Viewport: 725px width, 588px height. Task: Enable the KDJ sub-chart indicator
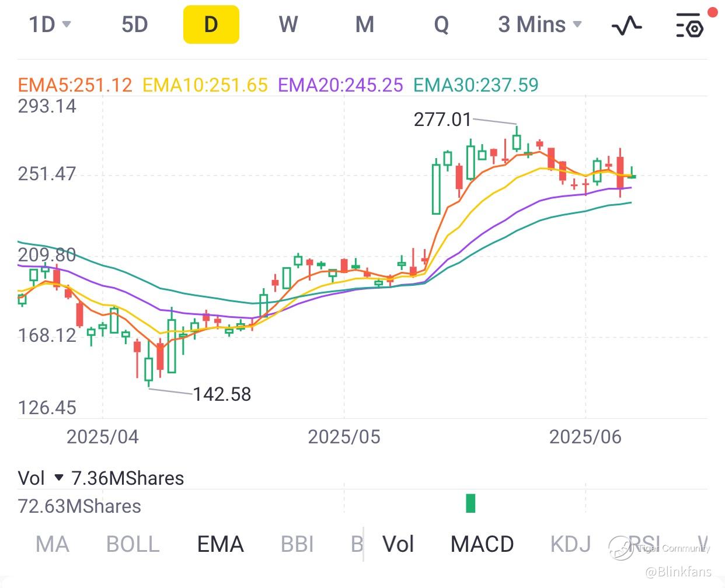(570, 544)
